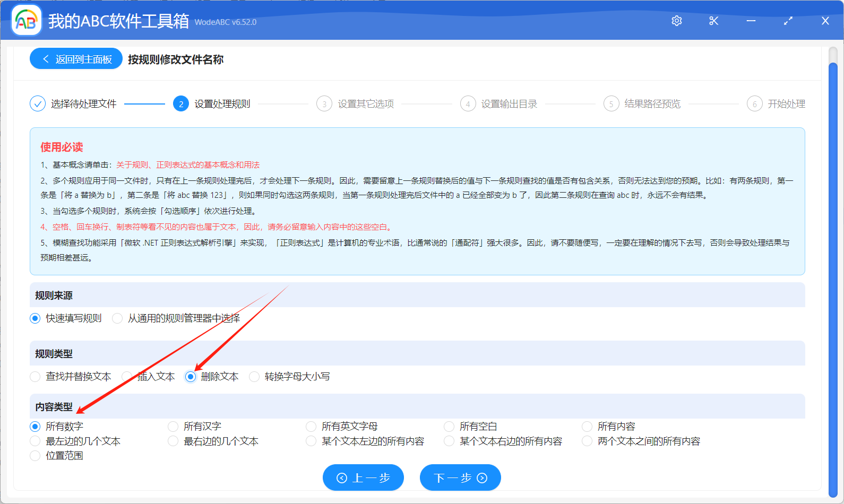Select 位置范围 content type option

(36, 456)
